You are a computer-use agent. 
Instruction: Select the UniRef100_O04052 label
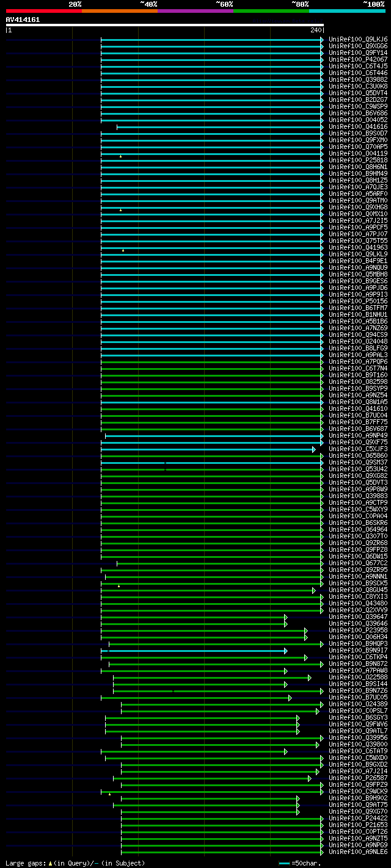point(358,120)
